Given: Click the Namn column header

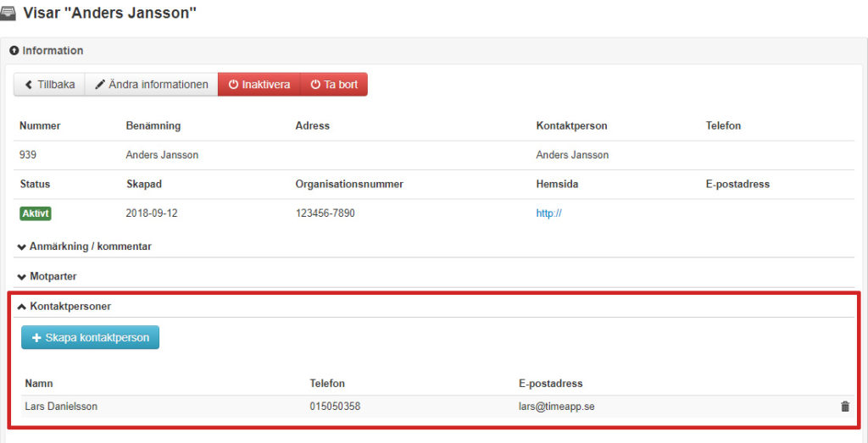Looking at the screenshot, I should tap(39, 384).
